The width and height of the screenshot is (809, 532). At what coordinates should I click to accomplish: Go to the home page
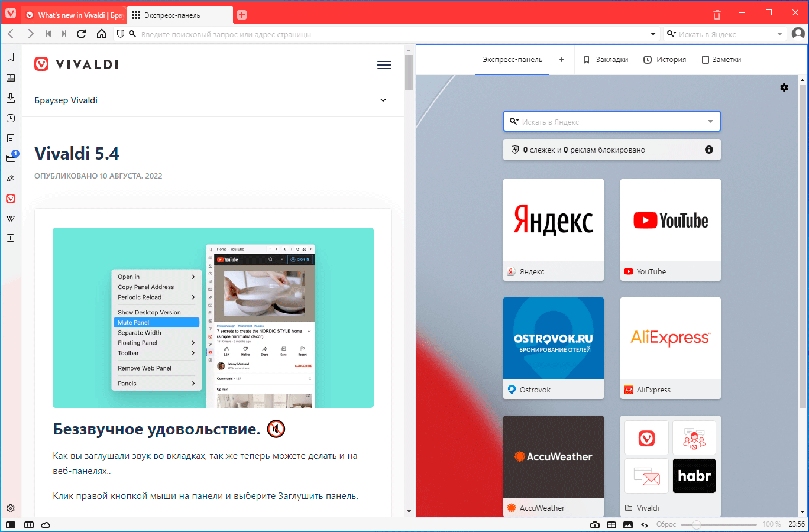point(102,34)
